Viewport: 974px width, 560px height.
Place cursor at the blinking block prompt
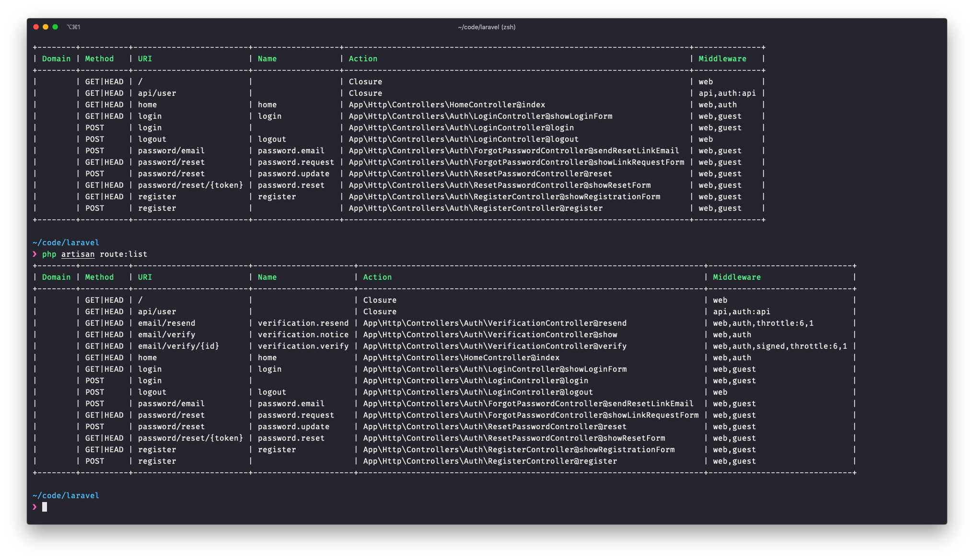tap(45, 507)
